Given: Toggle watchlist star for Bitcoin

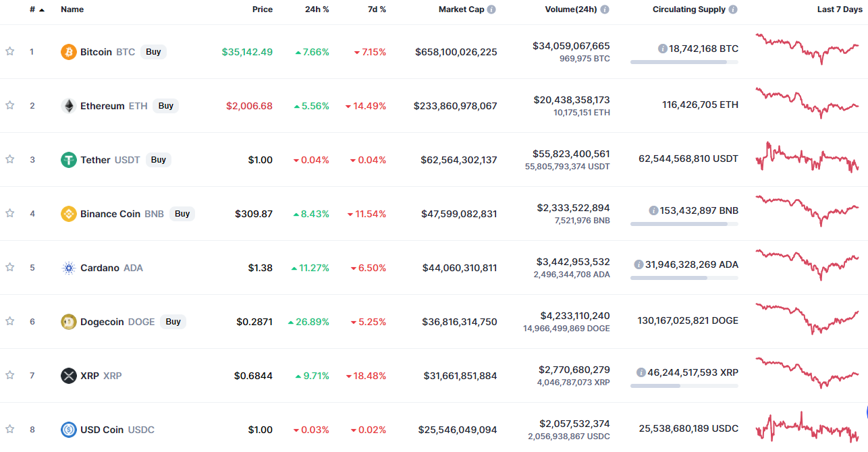Looking at the screenshot, I should pos(10,51).
